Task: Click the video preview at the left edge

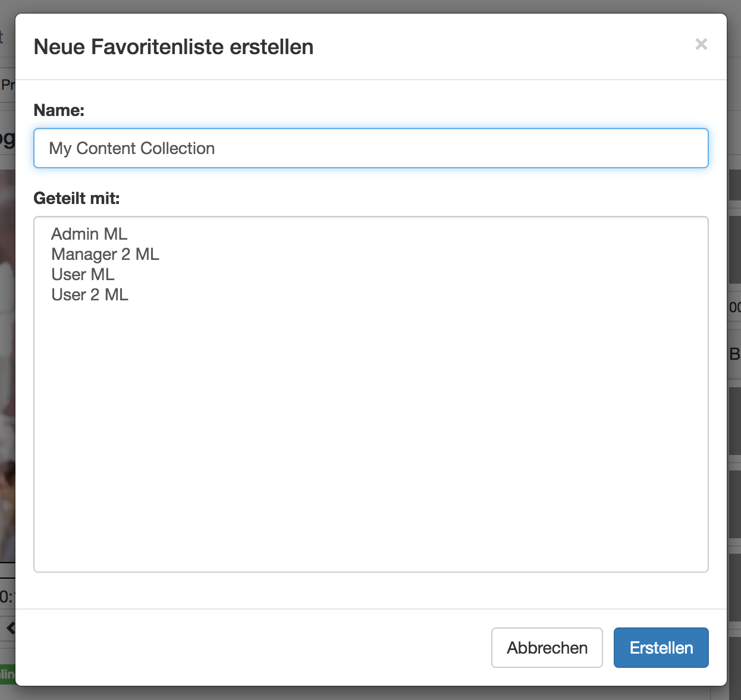Action: 7,357
